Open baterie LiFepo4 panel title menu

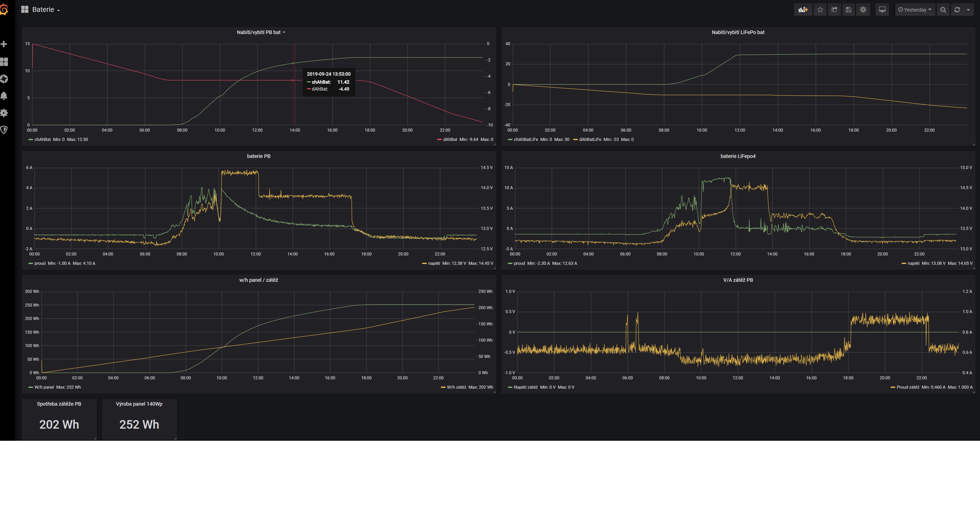click(738, 156)
